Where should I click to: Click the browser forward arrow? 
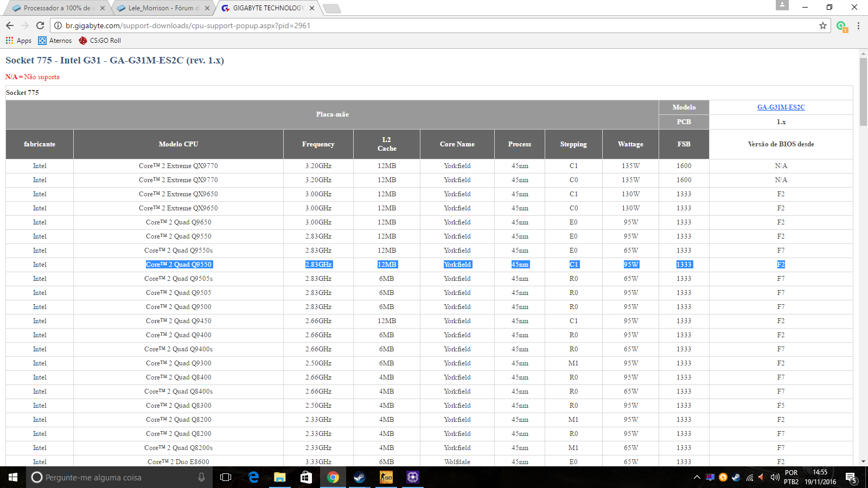coord(25,25)
